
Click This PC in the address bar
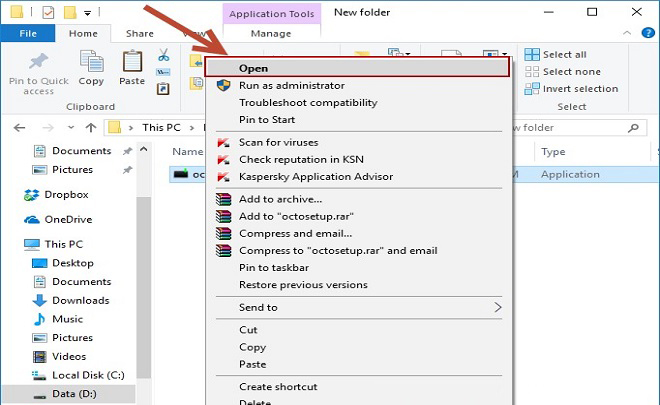[x=161, y=127]
